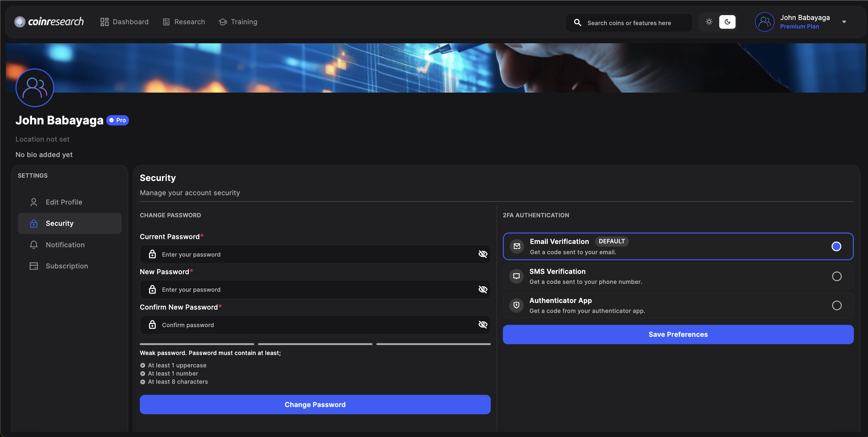The height and width of the screenshot is (437, 868).
Task: Select the Security settings tab
Action: point(69,223)
